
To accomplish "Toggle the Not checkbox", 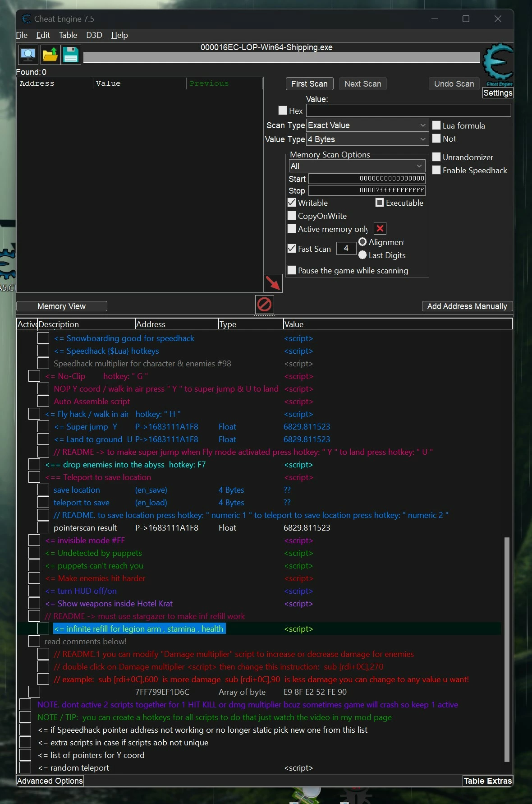I will pyautogui.click(x=436, y=138).
